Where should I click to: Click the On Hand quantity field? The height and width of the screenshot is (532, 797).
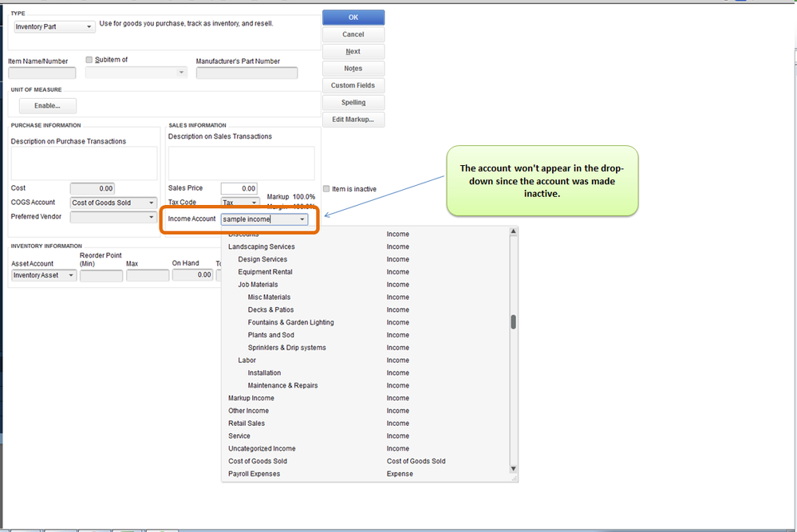[192, 275]
